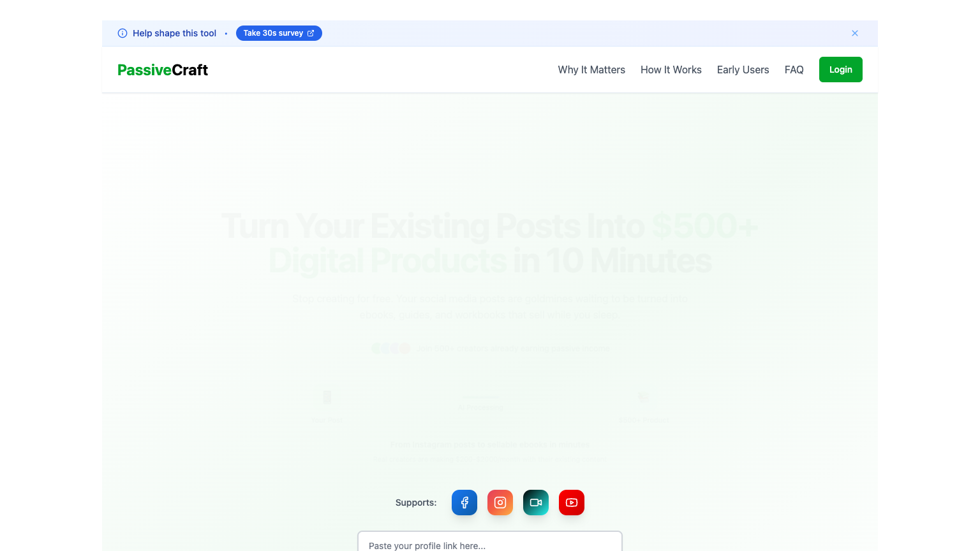Click the creator avatars beside Join 500+ creators

point(390,348)
